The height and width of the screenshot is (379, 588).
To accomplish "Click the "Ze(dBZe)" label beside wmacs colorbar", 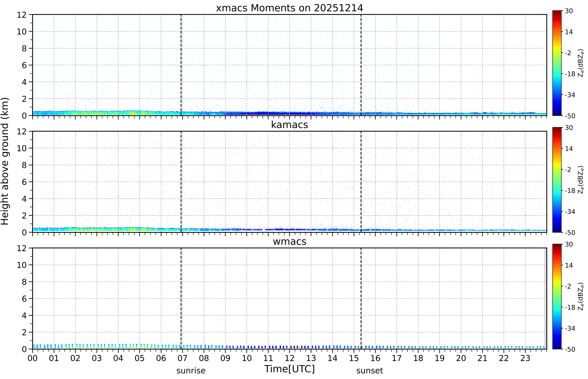I will click(581, 297).
